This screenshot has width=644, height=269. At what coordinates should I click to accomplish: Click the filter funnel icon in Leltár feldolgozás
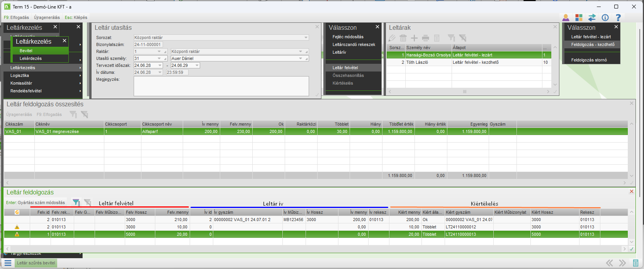pos(76,203)
